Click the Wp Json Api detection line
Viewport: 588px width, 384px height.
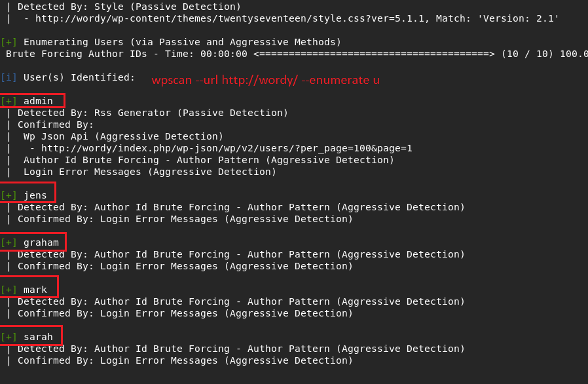tap(123, 136)
